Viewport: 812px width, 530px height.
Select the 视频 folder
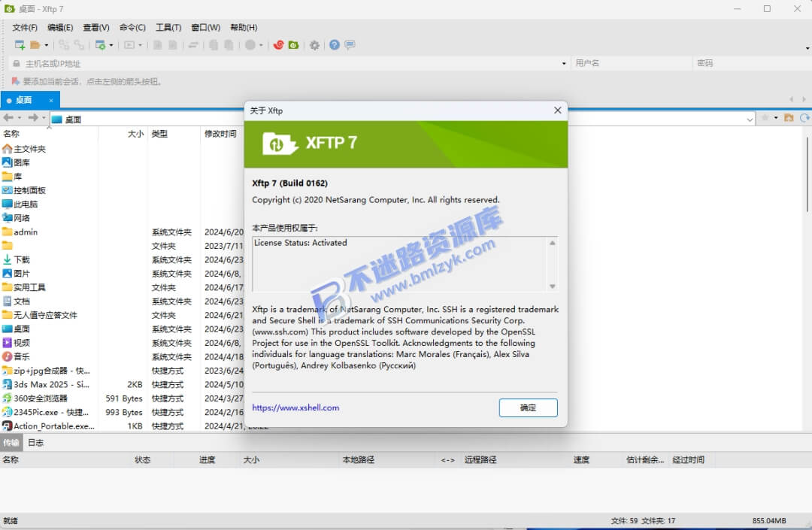coord(16,343)
